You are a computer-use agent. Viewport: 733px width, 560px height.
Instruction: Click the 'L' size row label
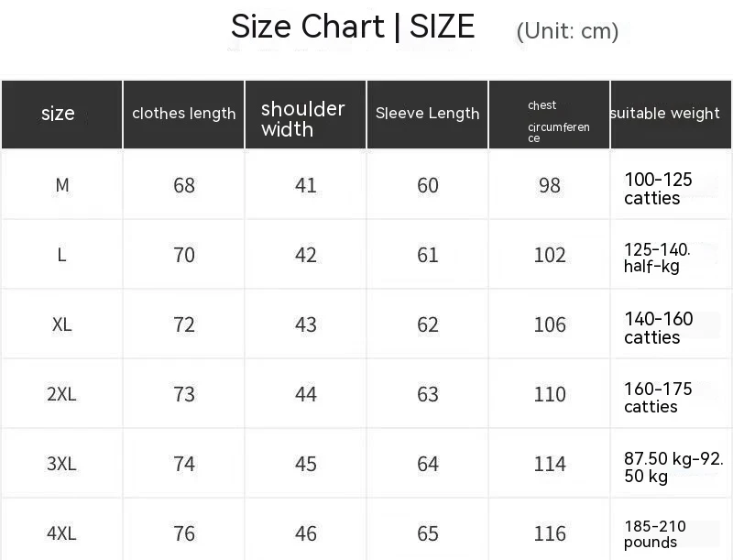61,255
